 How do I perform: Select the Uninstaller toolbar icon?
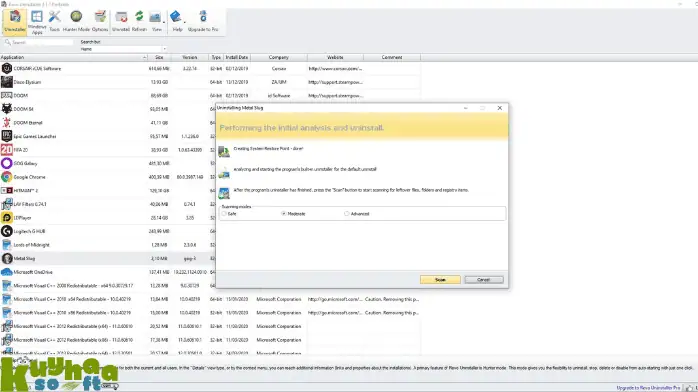[x=15, y=21]
